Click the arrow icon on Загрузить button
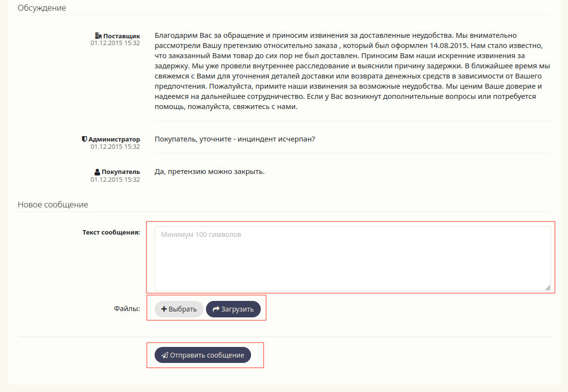Screen dimensions: 568x392 tap(216, 309)
